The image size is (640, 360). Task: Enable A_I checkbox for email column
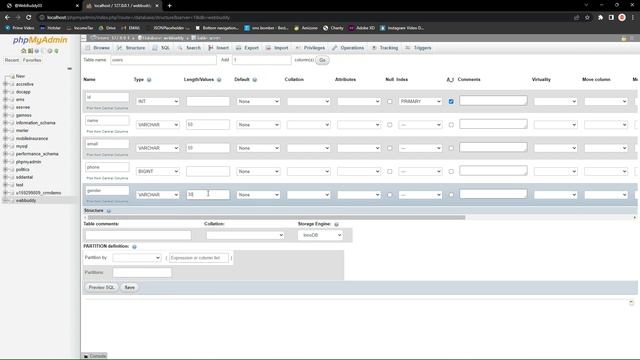(x=451, y=148)
